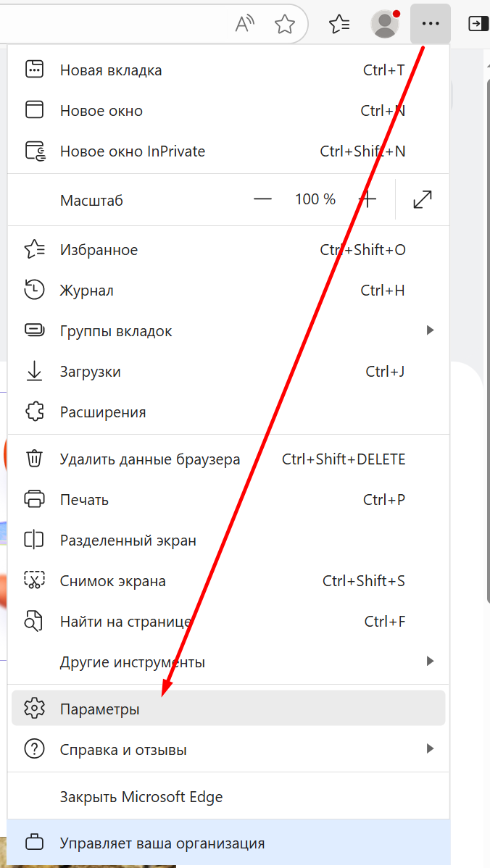Image resolution: width=490 pixels, height=868 pixels.
Task: Increase zoom with the plus button
Action: pyautogui.click(x=368, y=200)
